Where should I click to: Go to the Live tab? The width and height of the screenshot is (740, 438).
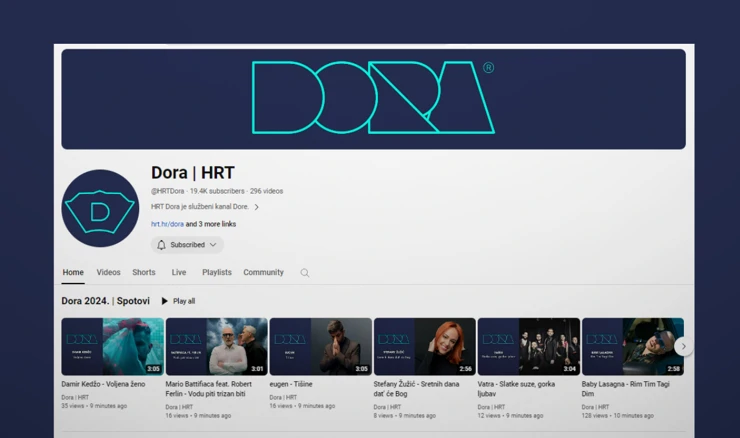point(179,272)
